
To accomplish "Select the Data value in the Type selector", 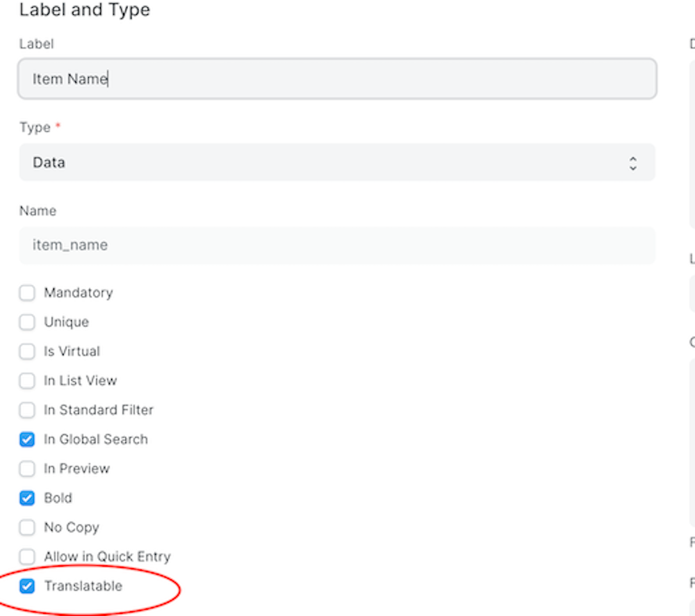I will pos(48,162).
